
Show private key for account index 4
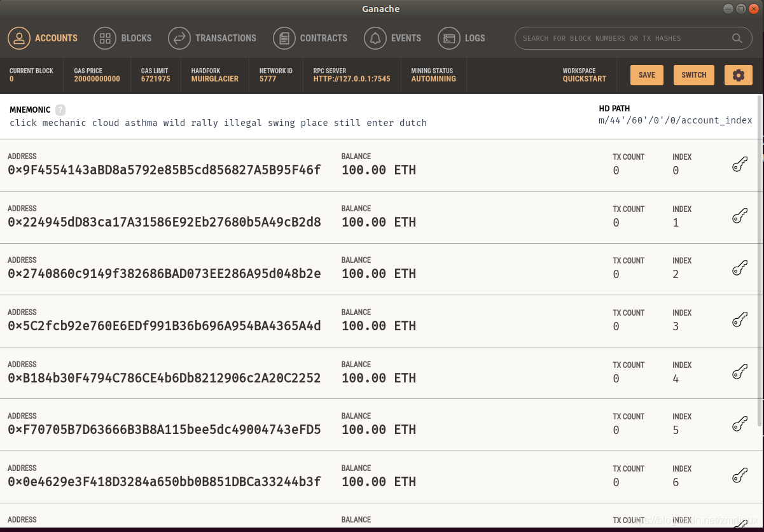[x=739, y=373]
